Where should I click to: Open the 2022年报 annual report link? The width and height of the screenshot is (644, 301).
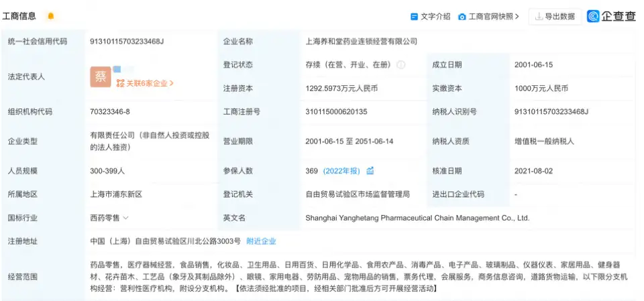coord(341,171)
